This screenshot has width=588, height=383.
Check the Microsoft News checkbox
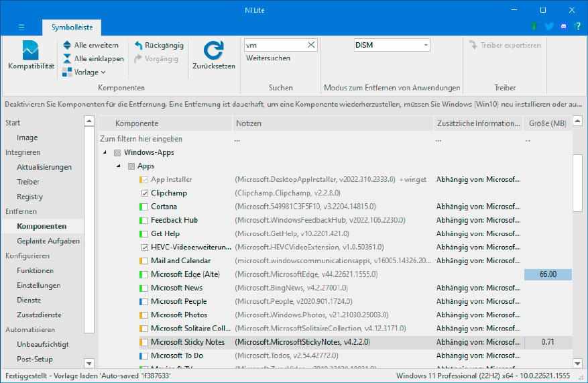click(x=144, y=288)
